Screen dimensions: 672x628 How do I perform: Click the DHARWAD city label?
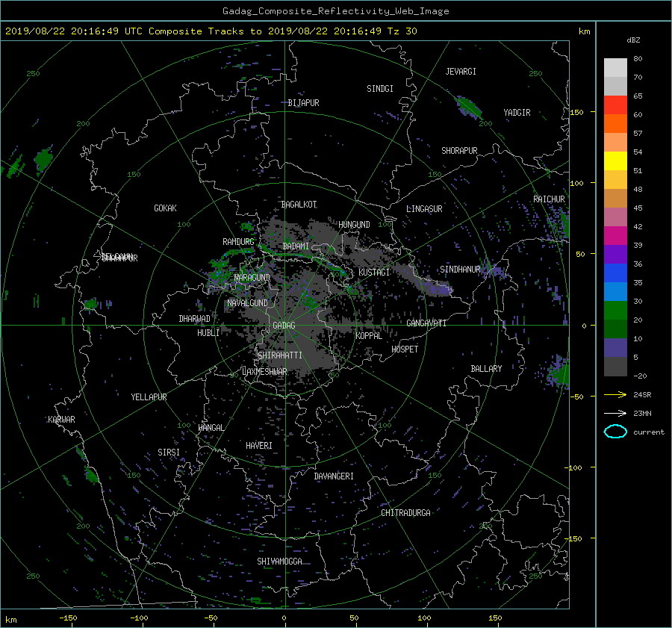(x=195, y=319)
